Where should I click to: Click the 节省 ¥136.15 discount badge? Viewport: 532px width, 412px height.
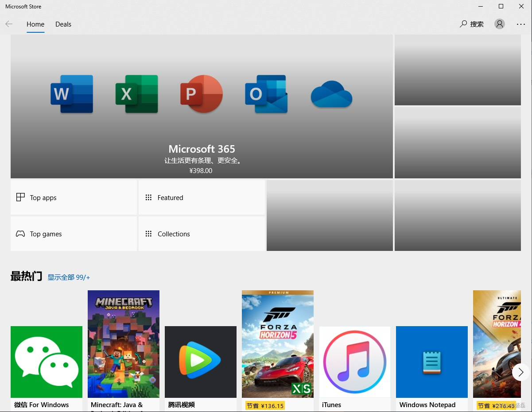265,405
